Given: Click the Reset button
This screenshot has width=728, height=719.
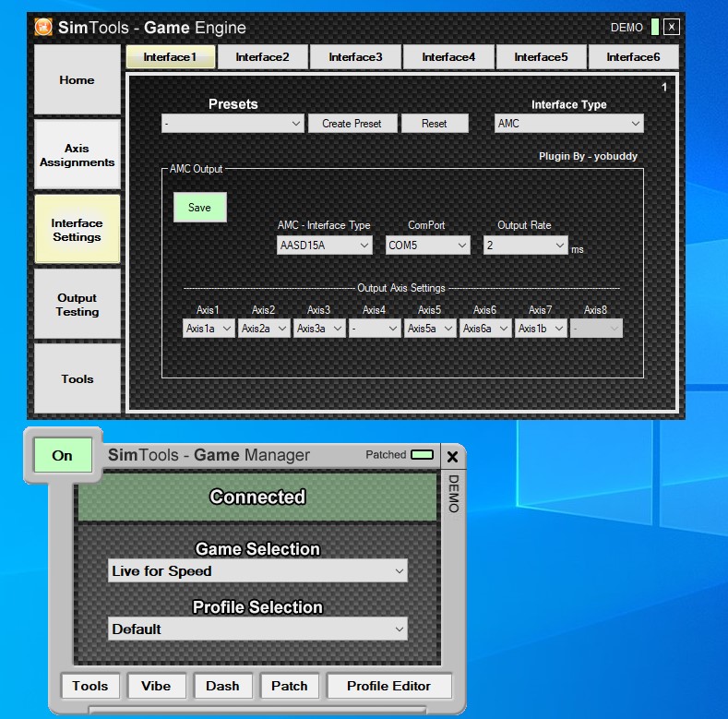Looking at the screenshot, I should [435, 124].
